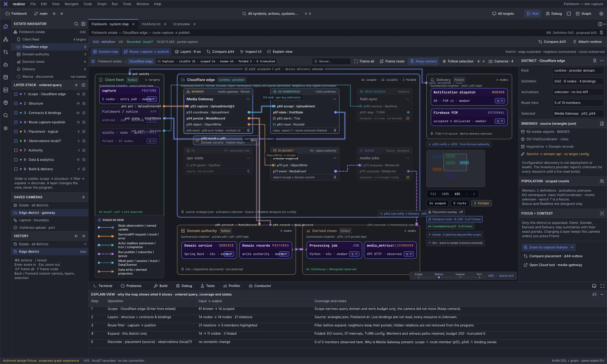Set minimap zoom to 100%
Image resolution: width=607 pixels, height=364 pixels.
coord(445,194)
